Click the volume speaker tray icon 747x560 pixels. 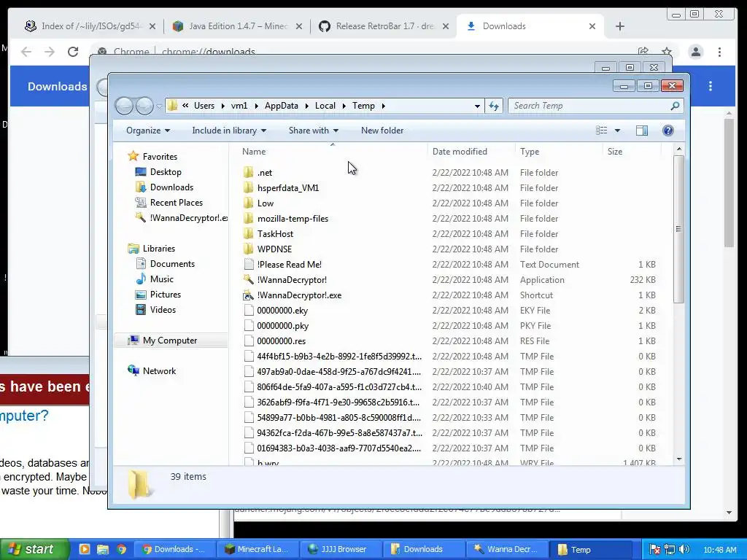684,549
